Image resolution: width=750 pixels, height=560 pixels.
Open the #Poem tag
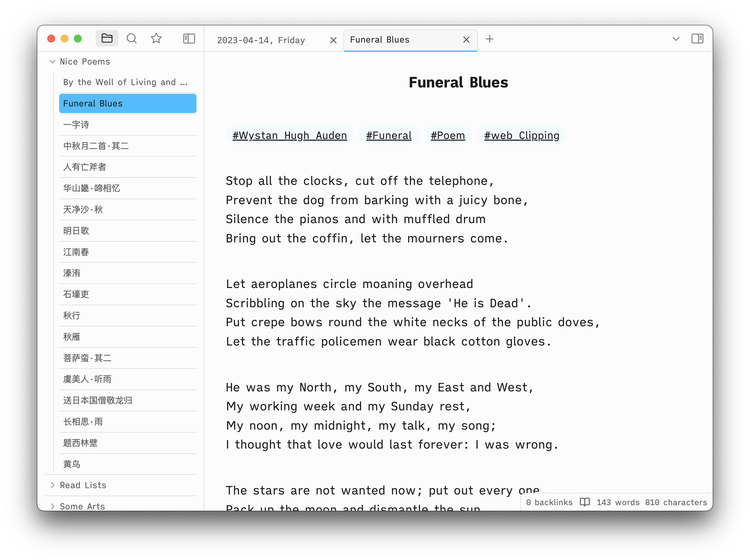[447, 135]
